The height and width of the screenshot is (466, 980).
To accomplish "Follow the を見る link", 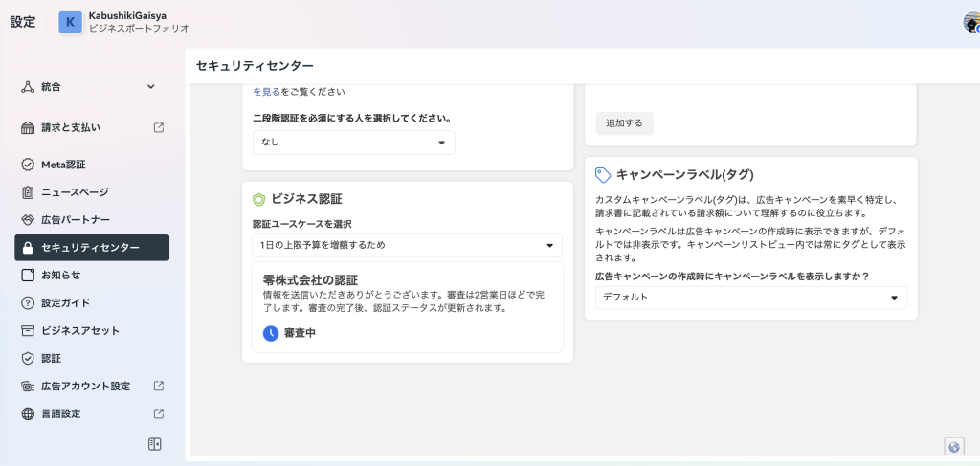I will [x=267, y=92].
